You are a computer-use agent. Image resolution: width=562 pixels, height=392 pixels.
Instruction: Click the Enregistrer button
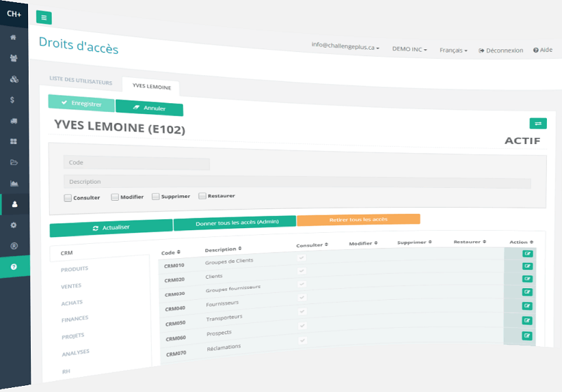[81, 104]
